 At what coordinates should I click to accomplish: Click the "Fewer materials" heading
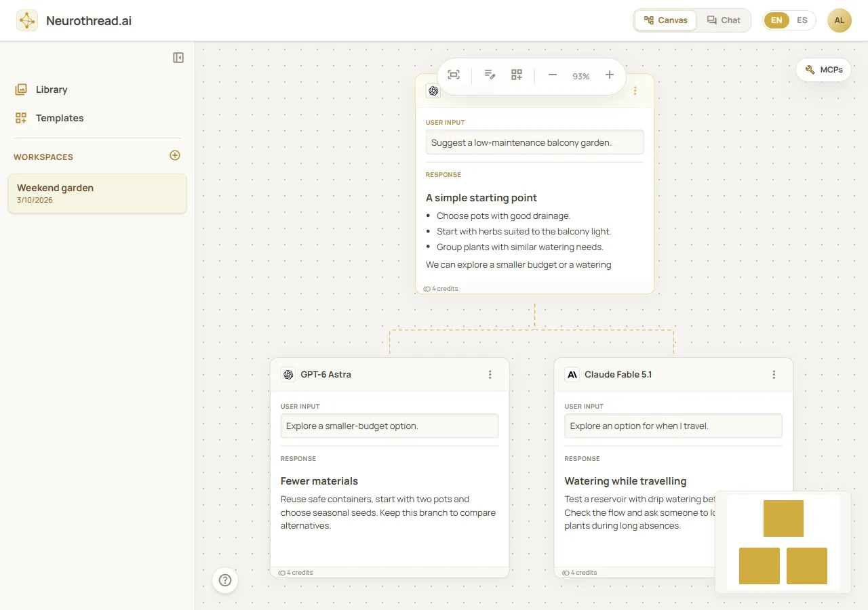pyautogui.click(x=319, y=481)
